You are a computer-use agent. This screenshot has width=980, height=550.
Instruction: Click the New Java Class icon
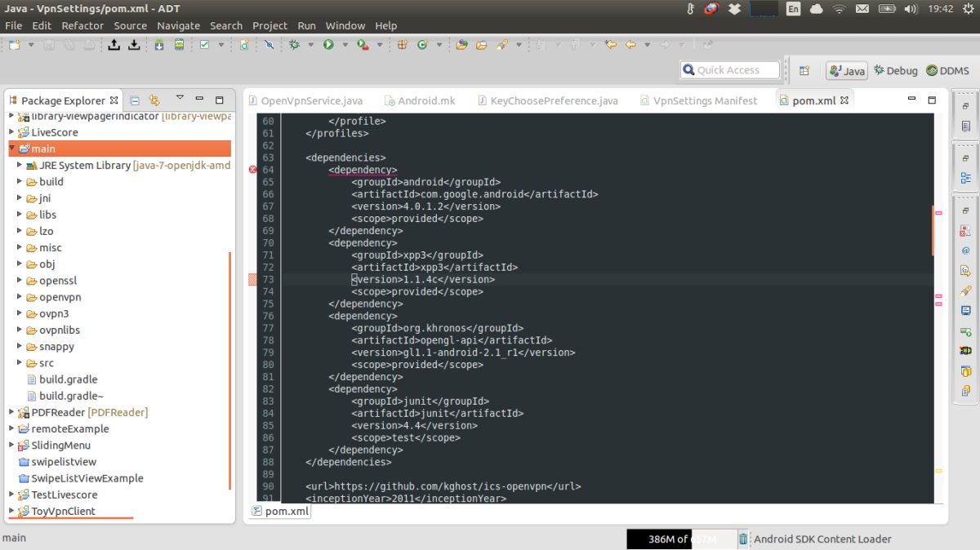[x=422, y=45]
